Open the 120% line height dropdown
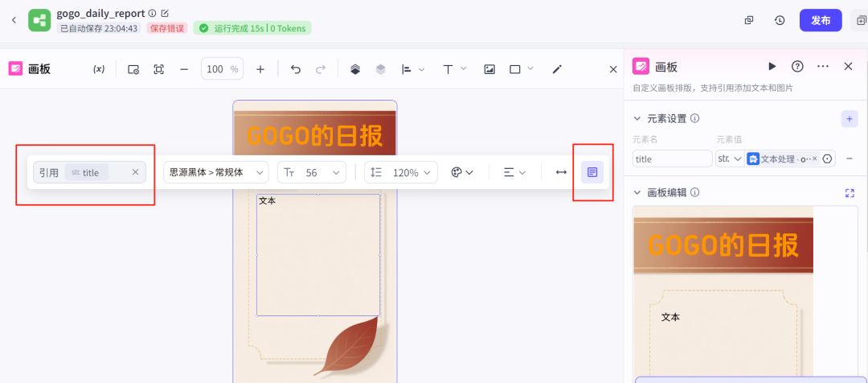Screen dimensions: 868x383 click(401, 172)
